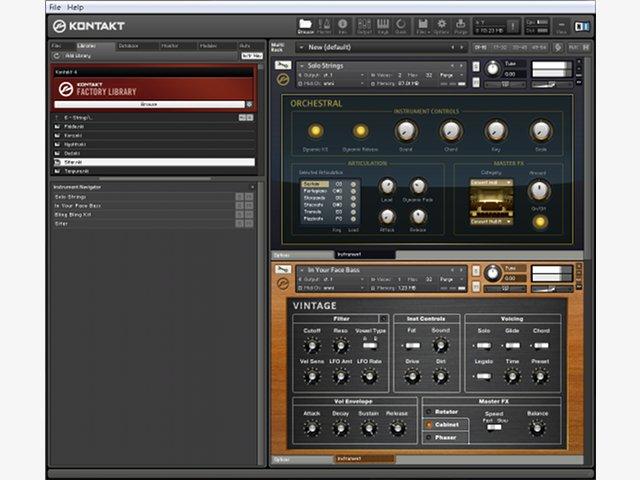Click the Purge icon in toolbar
The image size is (640, 480).
pyautogui.click(x=460, y=24)
